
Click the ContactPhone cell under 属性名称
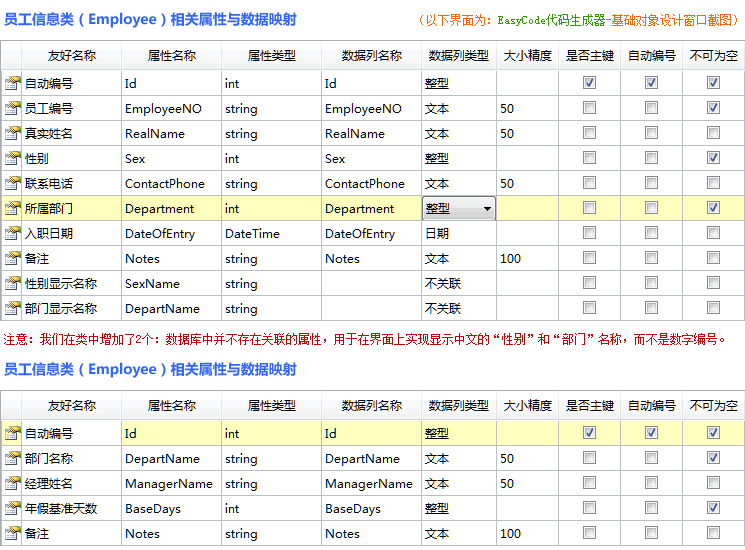[x=172, y=184]
